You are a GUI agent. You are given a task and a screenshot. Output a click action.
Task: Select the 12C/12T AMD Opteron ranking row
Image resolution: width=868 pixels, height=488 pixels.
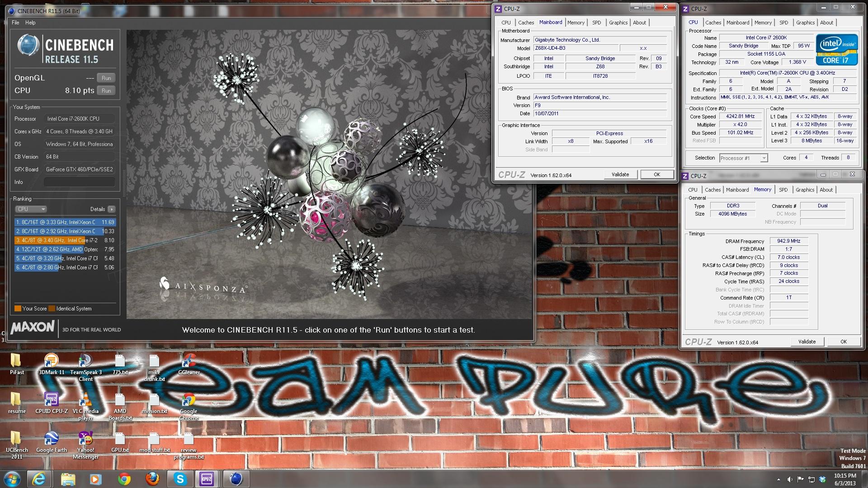(x=65, y=249)
